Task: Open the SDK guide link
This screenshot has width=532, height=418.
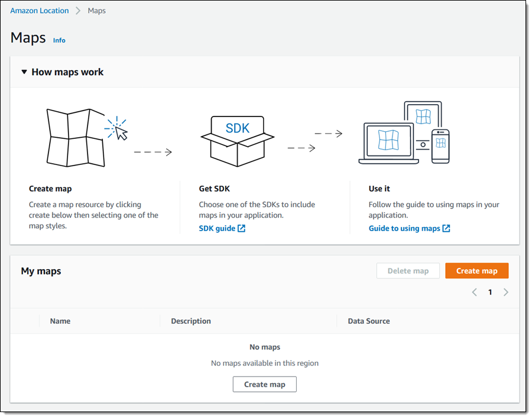Action: point(217,228)
